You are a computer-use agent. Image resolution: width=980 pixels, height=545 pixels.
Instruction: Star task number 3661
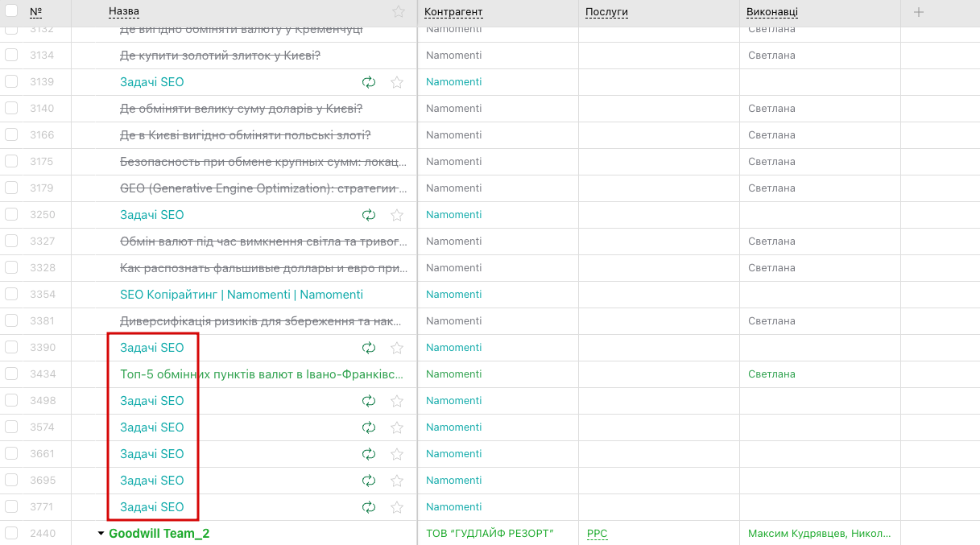[x=397, y=454]
